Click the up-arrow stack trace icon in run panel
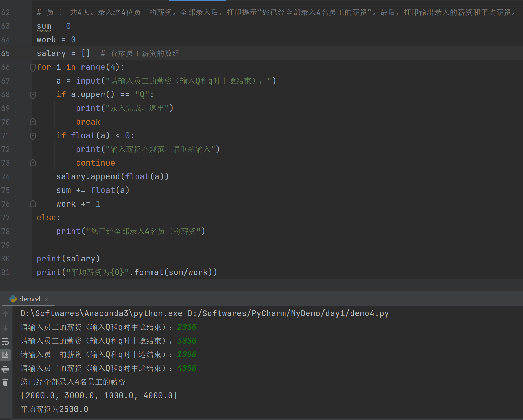The width and height of the screenshot is (523, 420). (x=5, y=314)
